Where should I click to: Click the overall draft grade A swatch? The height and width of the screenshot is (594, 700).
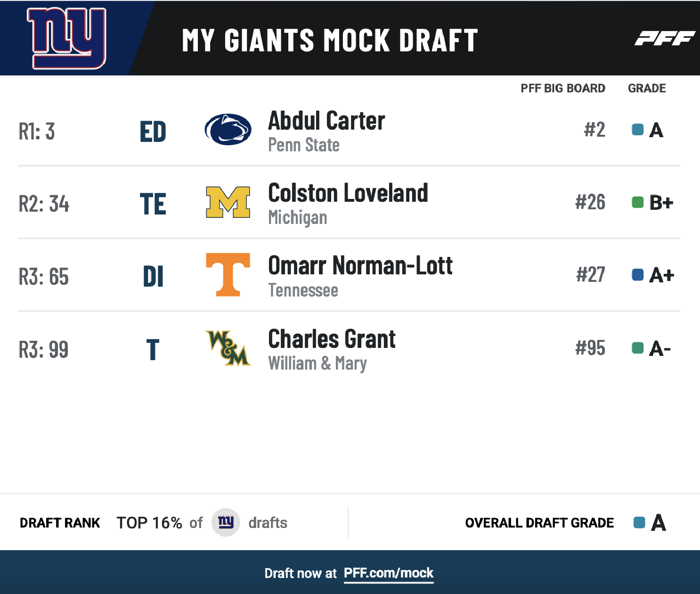639,522
